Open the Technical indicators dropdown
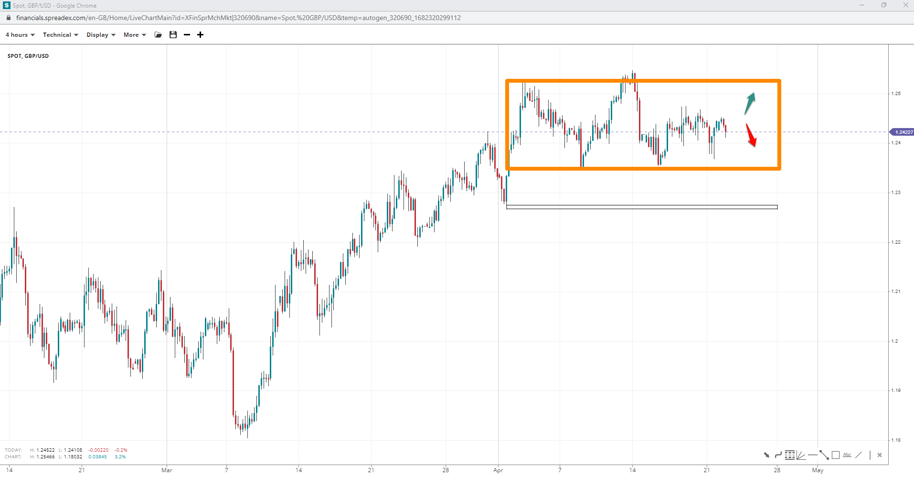914x477 pixels. 60,35
